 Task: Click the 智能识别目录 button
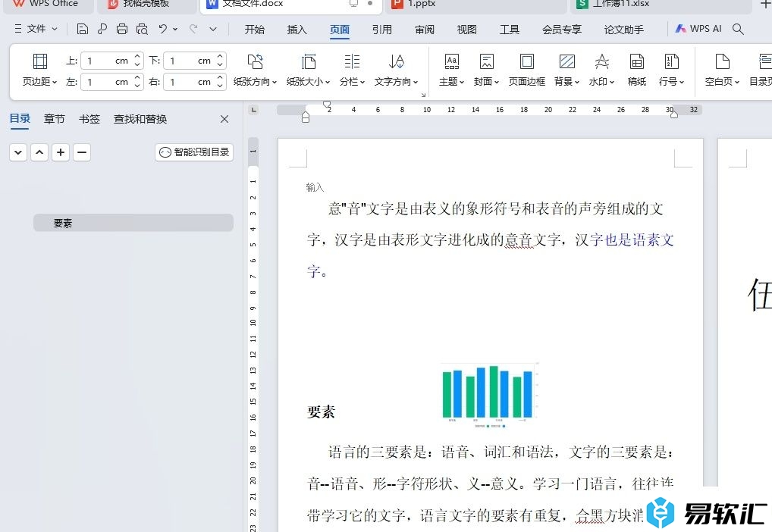194,152
